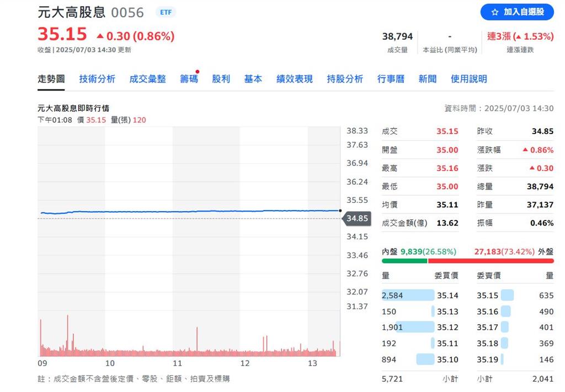Click bid price 35.13
The width and height of the screenshot is (565, 392).
click(x=447, y=312)
